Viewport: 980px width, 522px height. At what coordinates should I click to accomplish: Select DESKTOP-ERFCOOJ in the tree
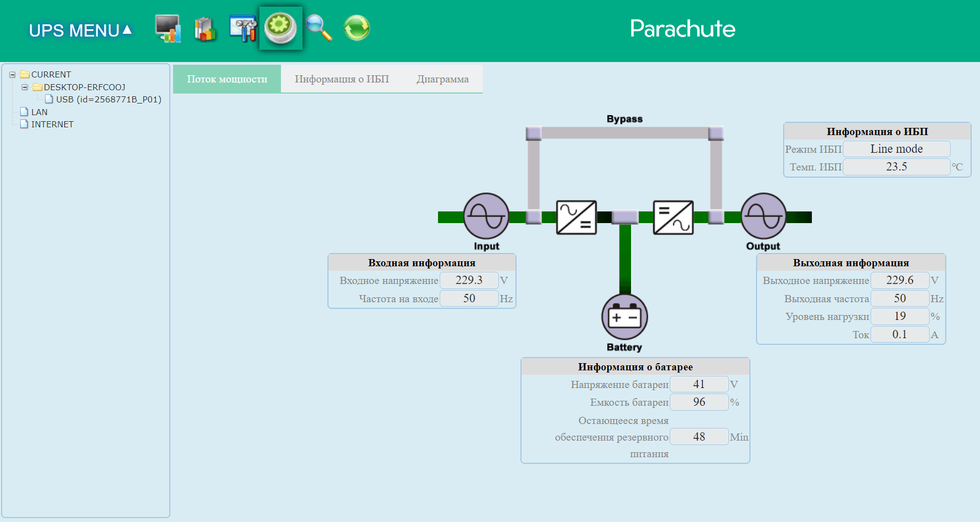point(85,87)
